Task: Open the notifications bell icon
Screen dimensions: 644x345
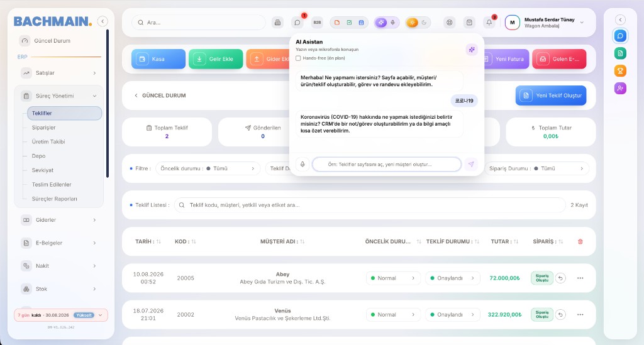Action: (489, 23)
